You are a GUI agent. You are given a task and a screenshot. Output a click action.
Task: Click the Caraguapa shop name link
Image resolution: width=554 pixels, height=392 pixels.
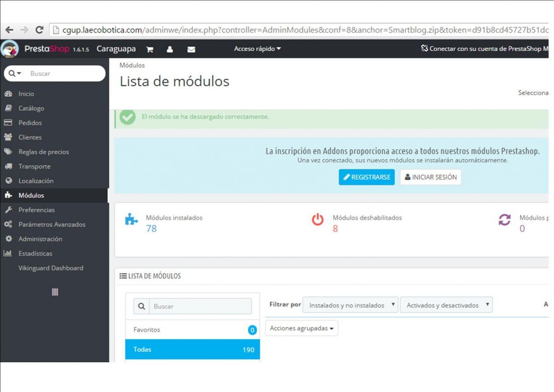(x=116, y=49)
